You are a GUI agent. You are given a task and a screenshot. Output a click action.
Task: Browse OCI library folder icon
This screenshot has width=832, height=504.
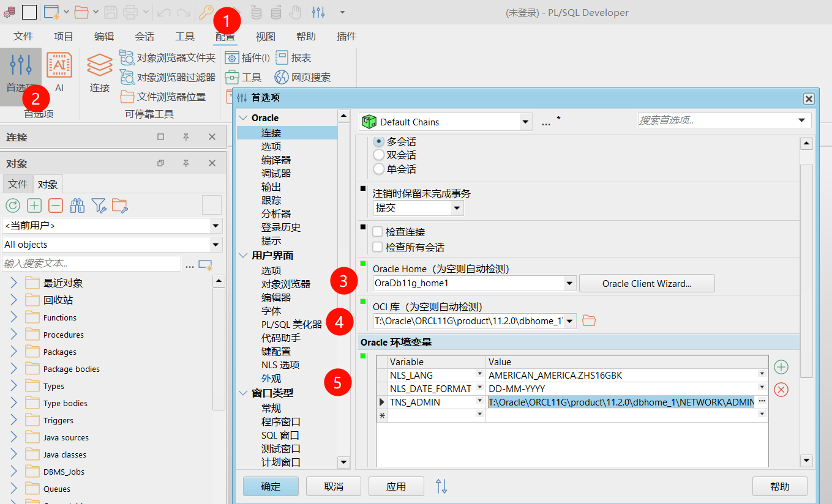(588, 321)
